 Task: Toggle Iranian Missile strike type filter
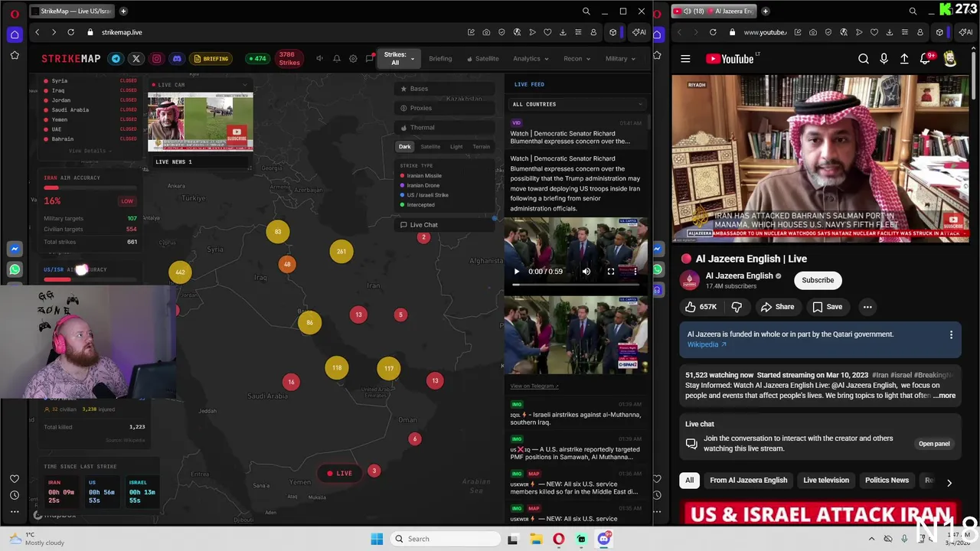click(421, 176)
